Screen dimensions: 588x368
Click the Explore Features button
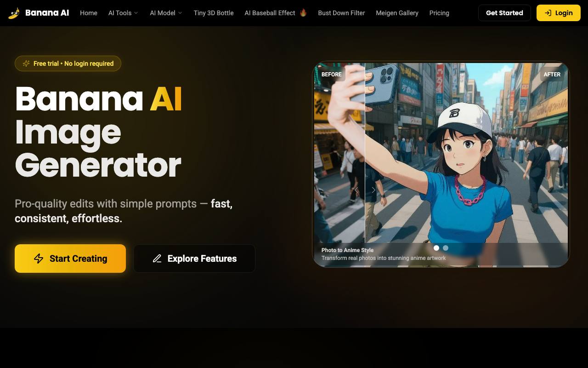coord(194,259)
